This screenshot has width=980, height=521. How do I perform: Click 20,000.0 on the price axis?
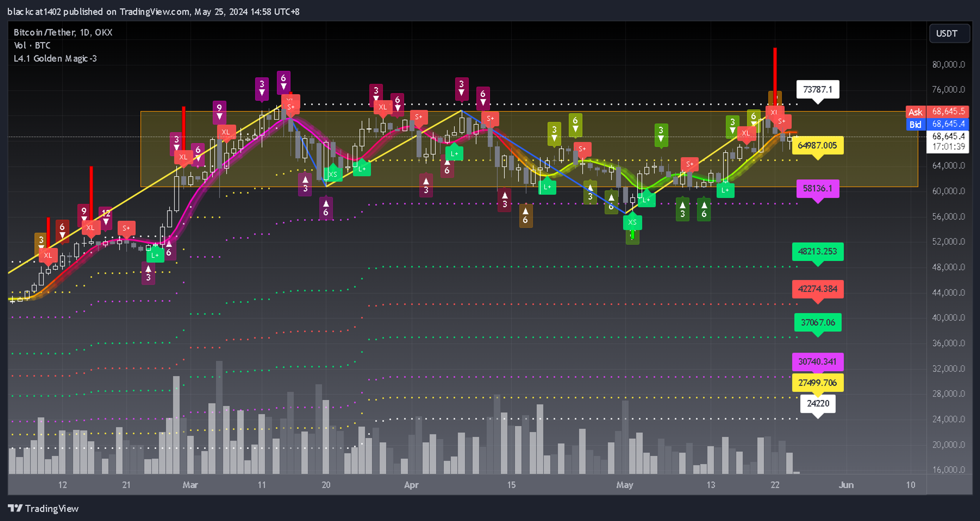click(949, 445)
